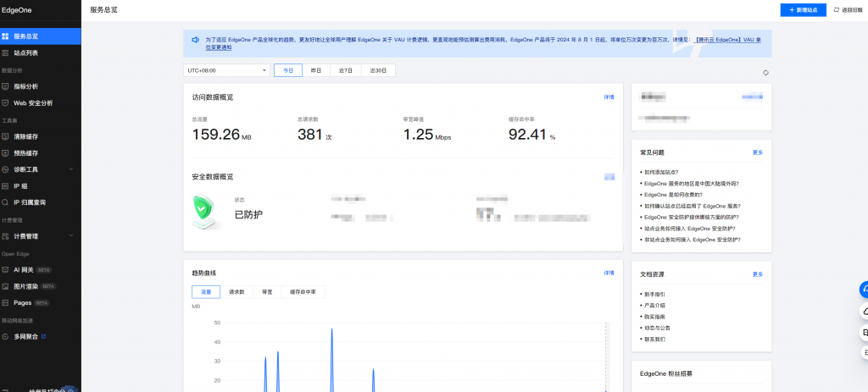Image resolution: width=868 pixels, height=392 pixels.
Task: Open the 新手指引 documentation link
Action: 655,295
